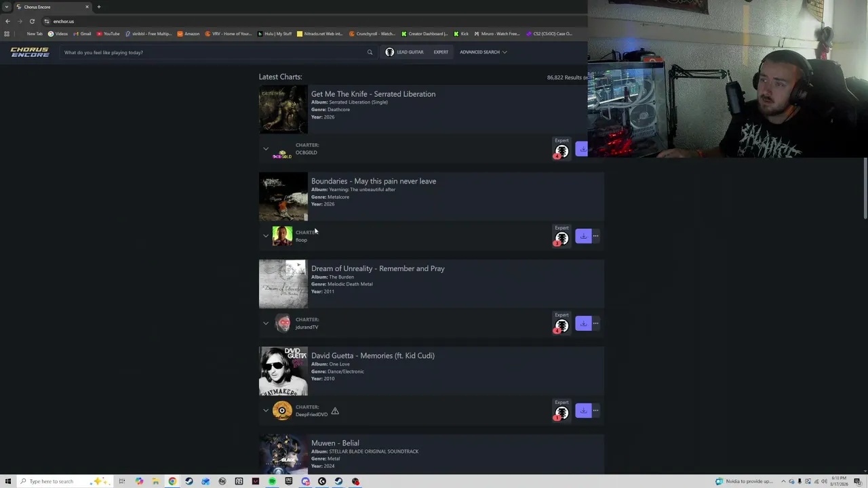Click the Muwen Stellar Blade album cover
The image size is (868, 488).
click(283, 454)
